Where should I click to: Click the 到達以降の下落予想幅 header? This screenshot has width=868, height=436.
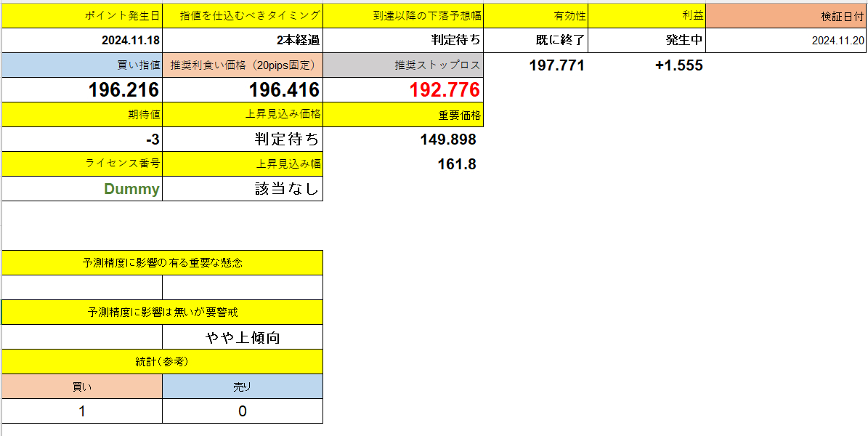pos(403,13)
